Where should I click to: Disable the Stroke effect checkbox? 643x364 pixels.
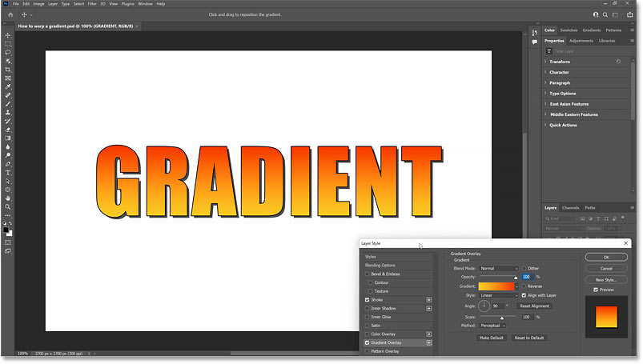367,300
